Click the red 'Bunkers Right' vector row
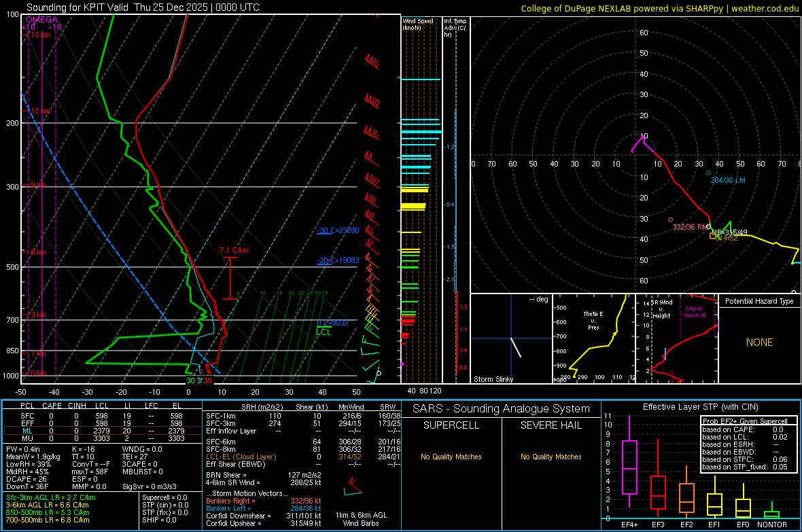The width and height of the screenshot is (802, 532). [x=264, y=501]
